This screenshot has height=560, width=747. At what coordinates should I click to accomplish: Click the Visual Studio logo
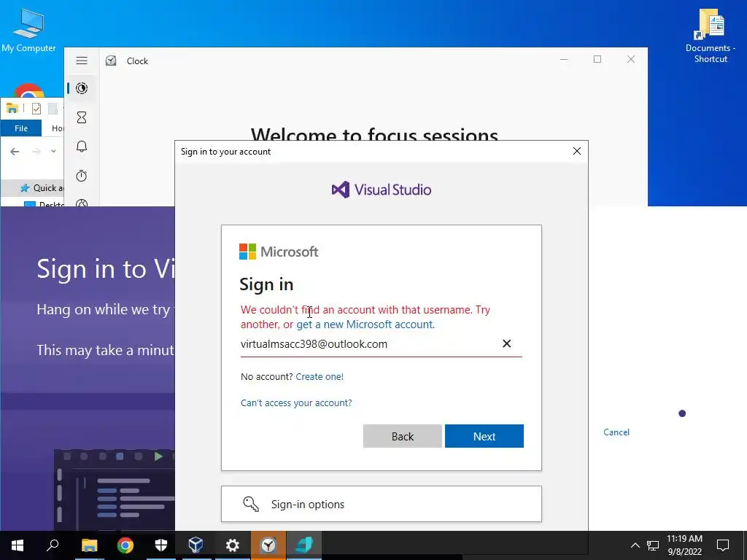pos(381,190)
